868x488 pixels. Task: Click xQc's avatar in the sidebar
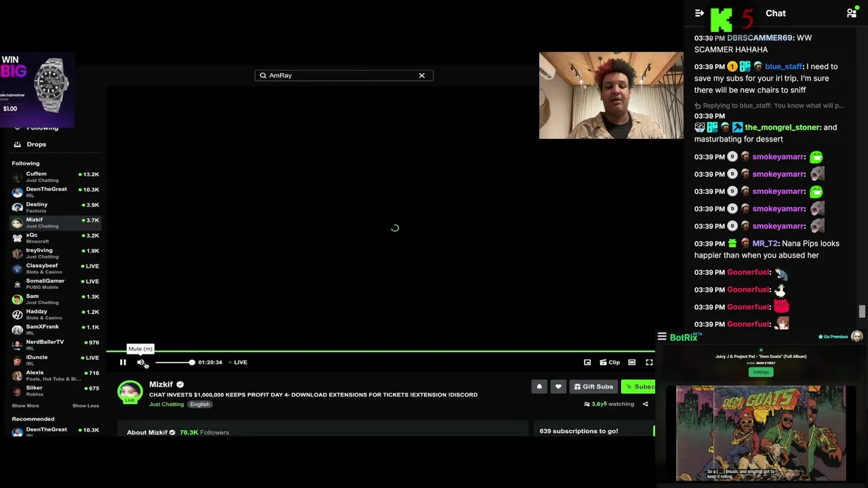tap(17, 238)
